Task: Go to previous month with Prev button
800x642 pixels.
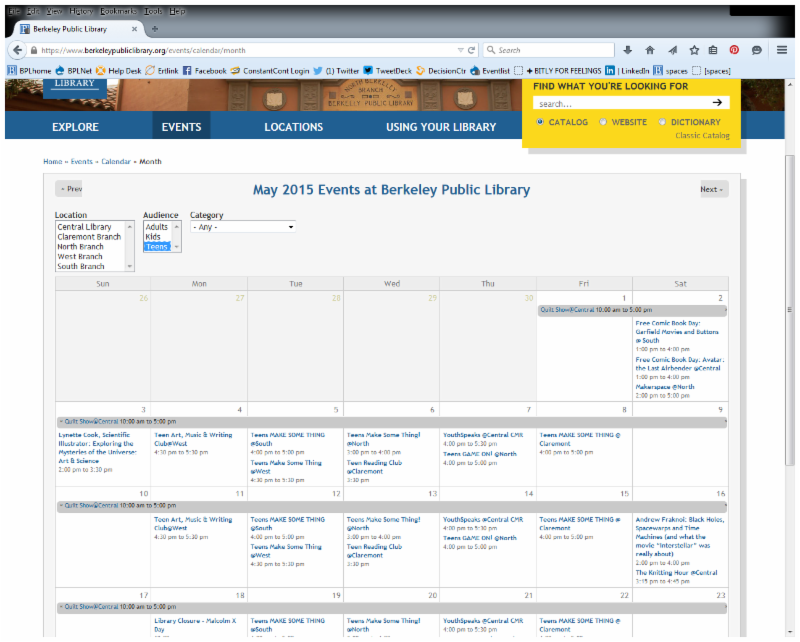Action: tap(69, 189)
